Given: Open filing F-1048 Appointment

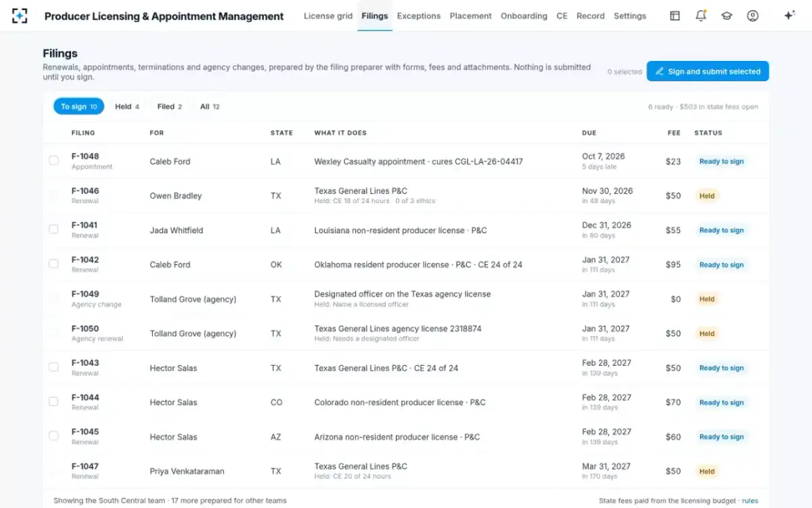Looking at the screenshot, I should pyautogui.click(x=92, y=161).
